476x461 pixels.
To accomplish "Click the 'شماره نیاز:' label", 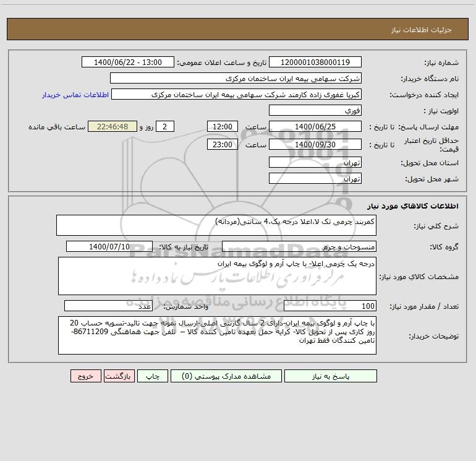I will 441,62.
